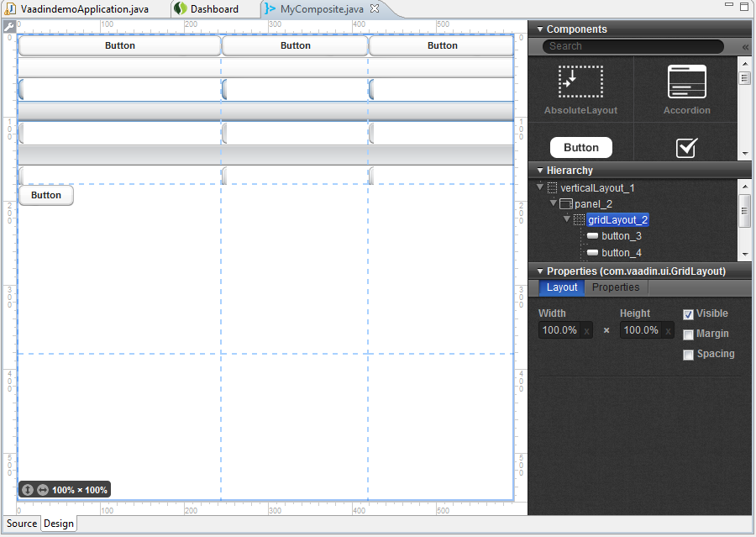Click the horizontal sizing arrow in size indicator

pos(41,489)
